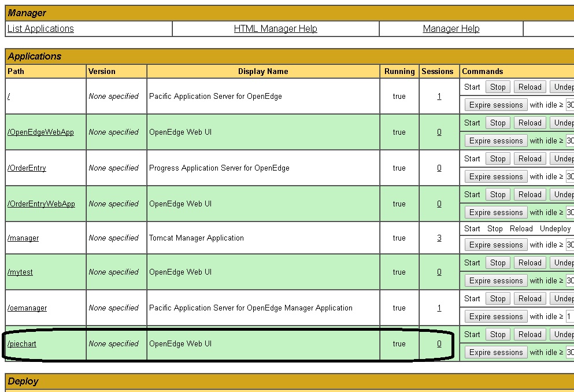
Task: Expire sessions for /piechart
Action: 496,353
